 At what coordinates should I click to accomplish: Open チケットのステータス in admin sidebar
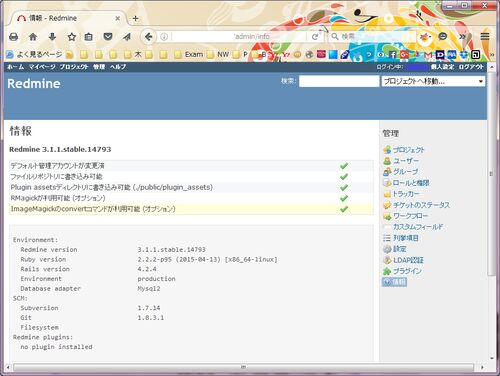pos(421,205)
